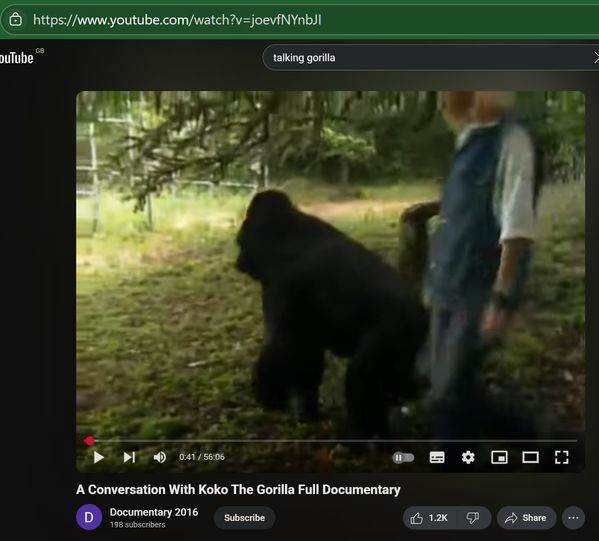Viewport: 599px width, 541px height.
Task: Share the Koko documentary video
Action: 526,518
